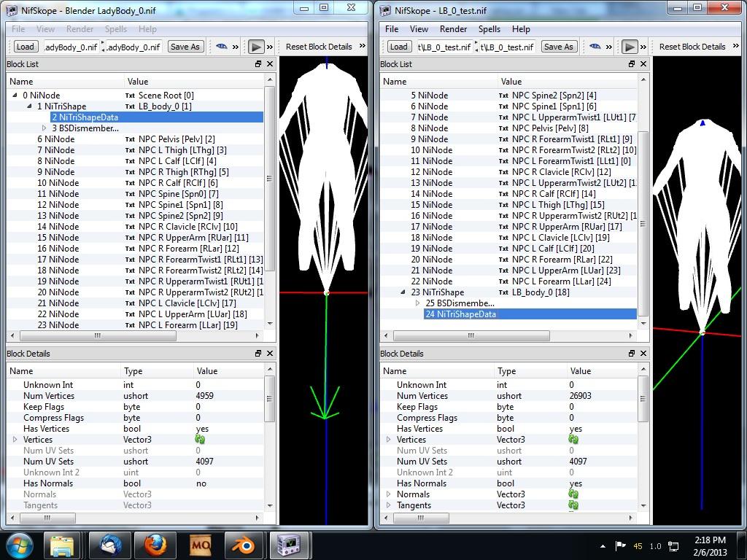Float the Block Details panel in left window
Screen dimensions: 747x560
(258, 354)
